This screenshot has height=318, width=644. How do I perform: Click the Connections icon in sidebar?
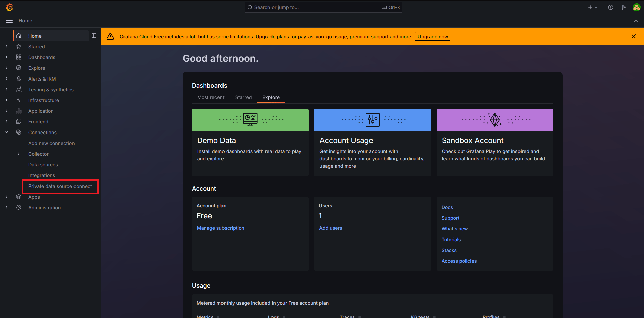[x=19, y=132]
